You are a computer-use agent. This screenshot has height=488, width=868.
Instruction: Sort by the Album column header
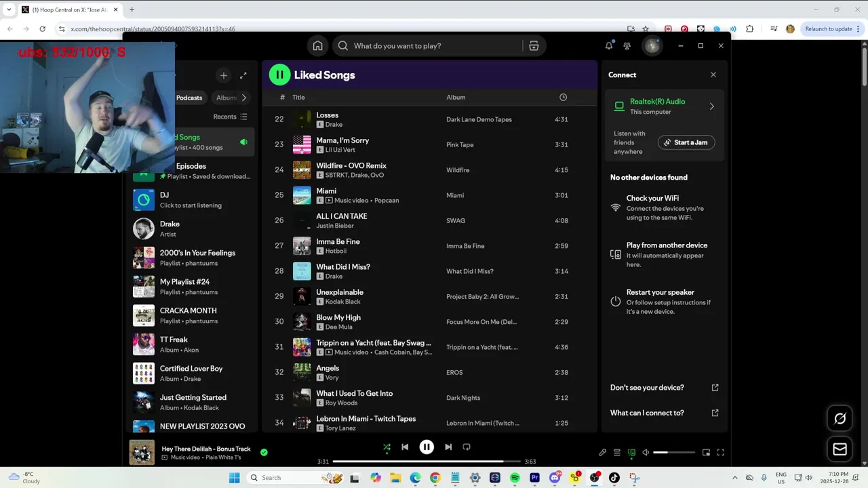(x=456, y=98)
